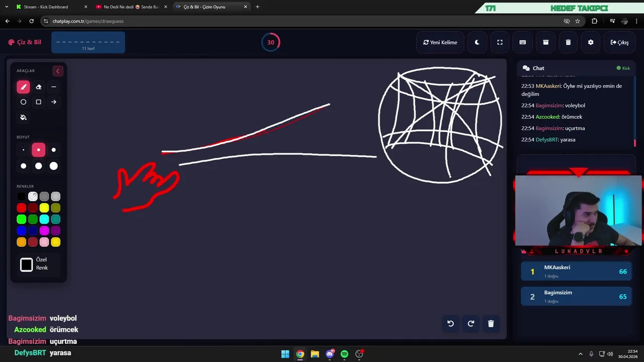Screen dimensions: 644x362
Task: Open the media control icon in Chrome toolbar
Action: click(x=612, y=21)
